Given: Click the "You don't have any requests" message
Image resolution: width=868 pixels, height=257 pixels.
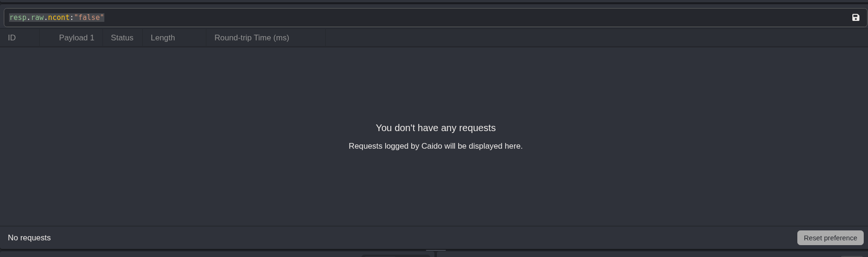Looking at the screenshot, I should [x=435, y=128].
